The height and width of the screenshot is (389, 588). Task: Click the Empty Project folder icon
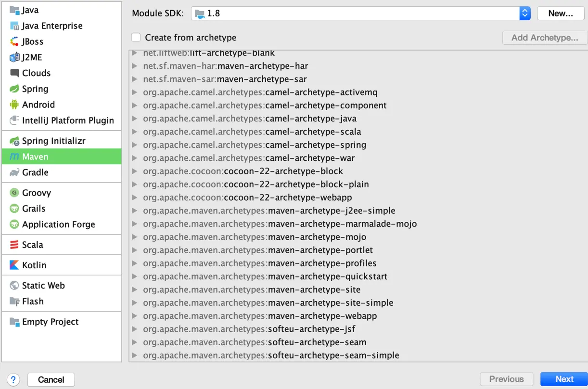point(14,322)
